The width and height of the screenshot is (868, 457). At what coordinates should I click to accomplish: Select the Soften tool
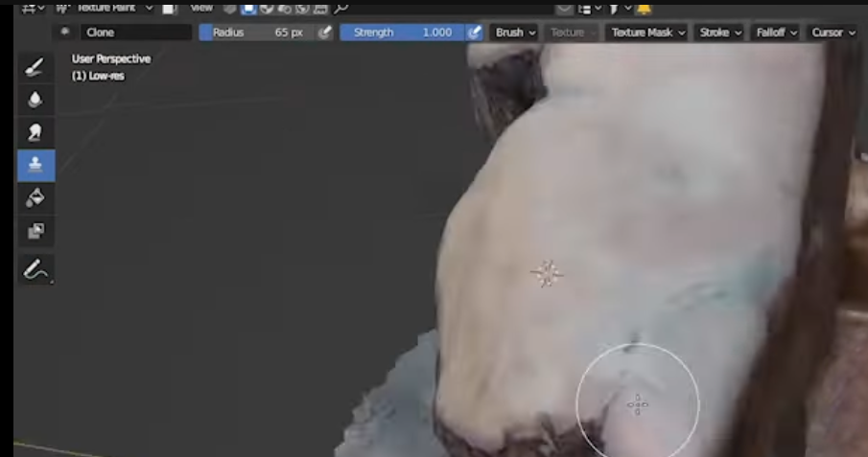click(x=36, y=101)
